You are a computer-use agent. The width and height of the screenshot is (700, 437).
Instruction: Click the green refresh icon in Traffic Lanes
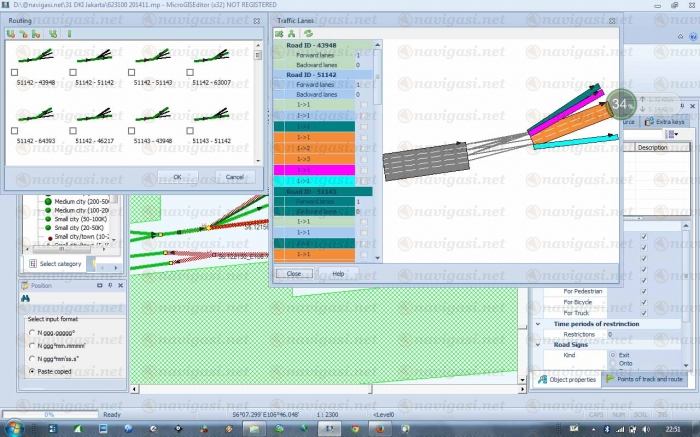[309, 33]
